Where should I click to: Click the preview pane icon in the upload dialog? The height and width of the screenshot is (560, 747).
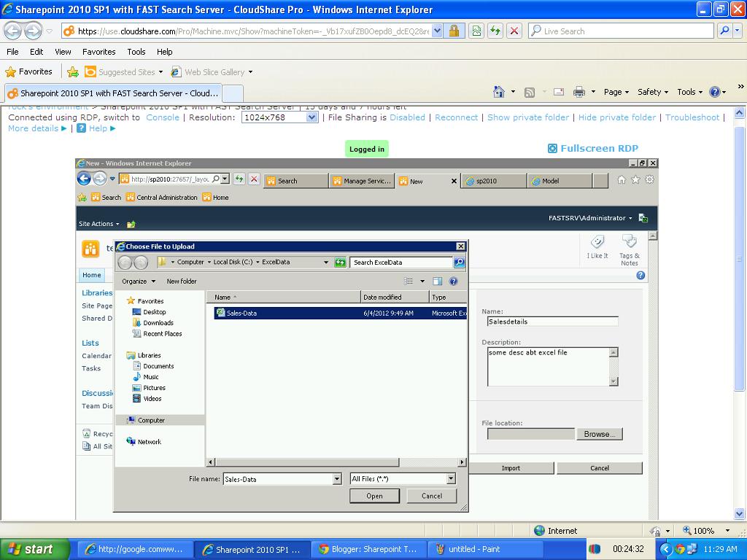pos(438,281)
